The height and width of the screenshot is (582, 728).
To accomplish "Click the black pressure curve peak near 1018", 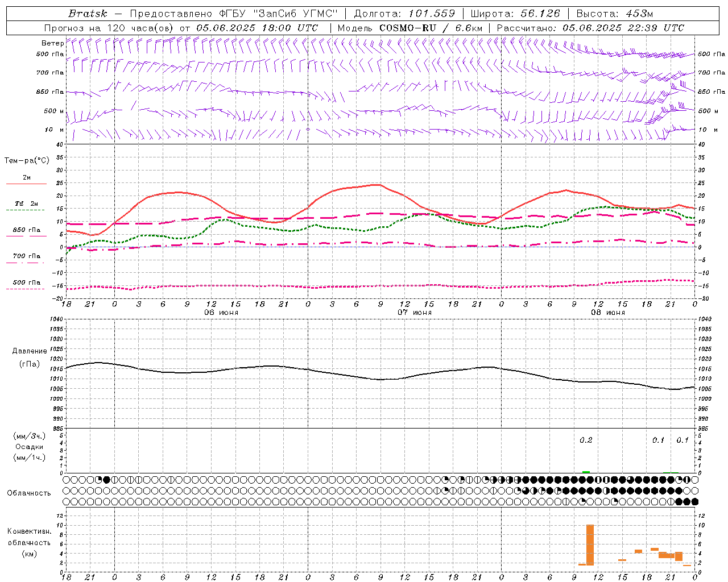I will pyautogui.click(x=98, y=363).
